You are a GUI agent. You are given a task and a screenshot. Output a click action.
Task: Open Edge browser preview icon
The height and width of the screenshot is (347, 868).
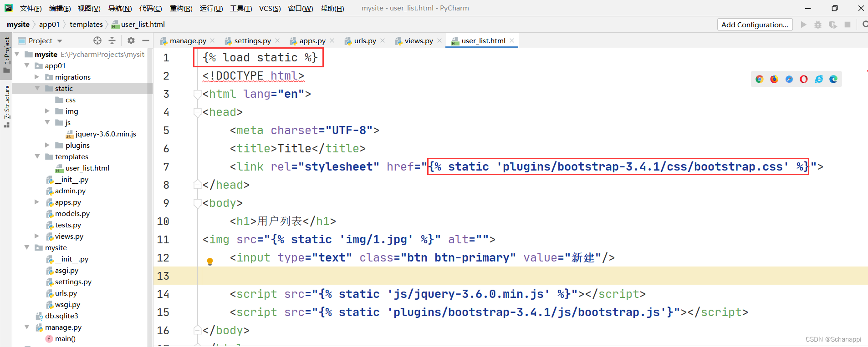pos(833,79)
